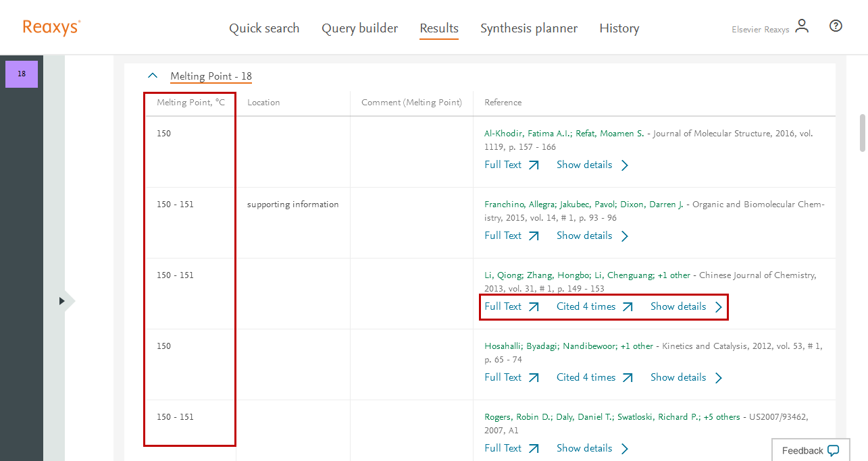Go to Synthesis planner
The height and width of the screenshot is (461, 868).
pos(529,28)
